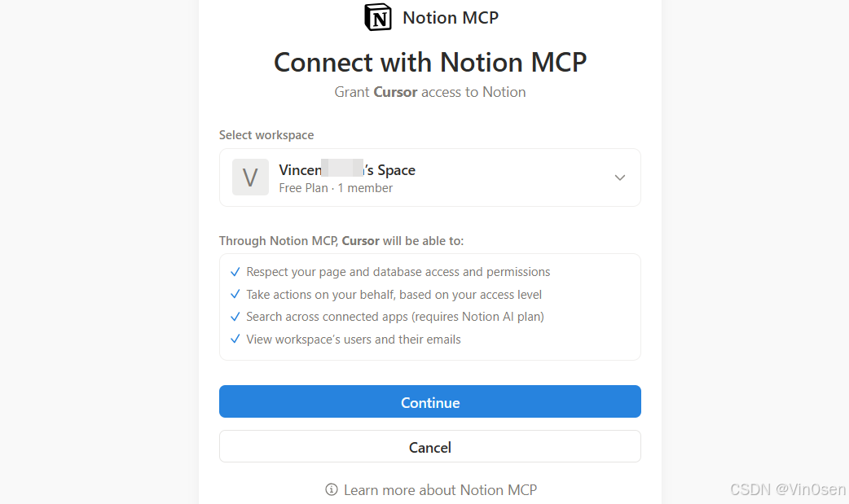The width and height of the screenshot is (849, 504).
Task: Click checkmark beside Search across connected apps
Action: (x=235, y=317)
